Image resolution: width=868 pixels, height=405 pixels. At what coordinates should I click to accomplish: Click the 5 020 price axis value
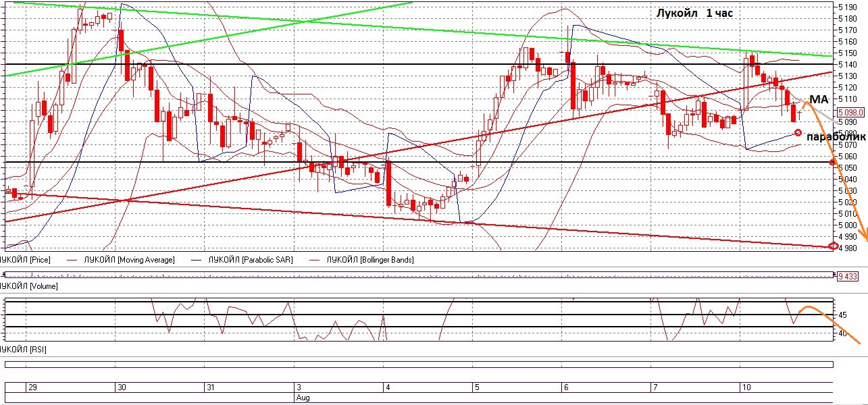click(x=848, y=202)
